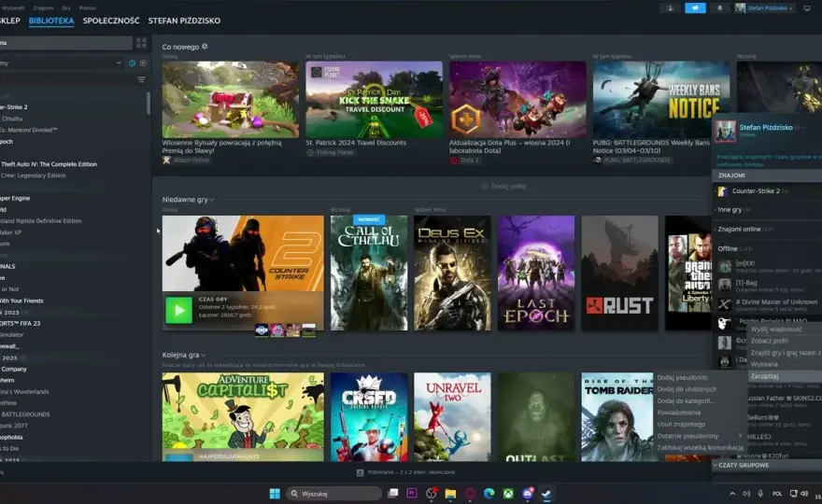Screen dimensions: 822x504
Task: Click the Wyszukaj search box on taskbar
Action: point(334,494)
